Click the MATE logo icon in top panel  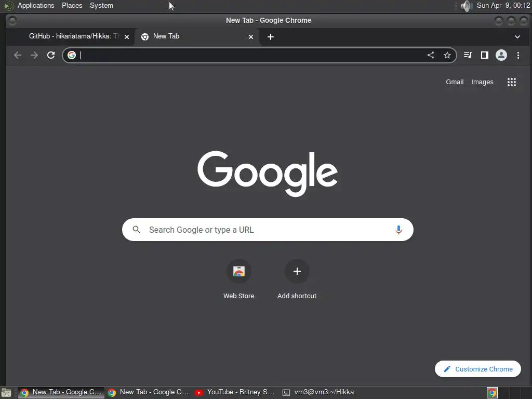pos(8,6)
